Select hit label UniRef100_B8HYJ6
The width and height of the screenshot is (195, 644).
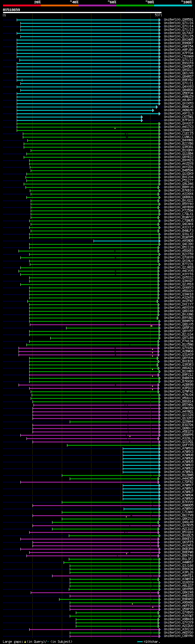click(179, 187)
